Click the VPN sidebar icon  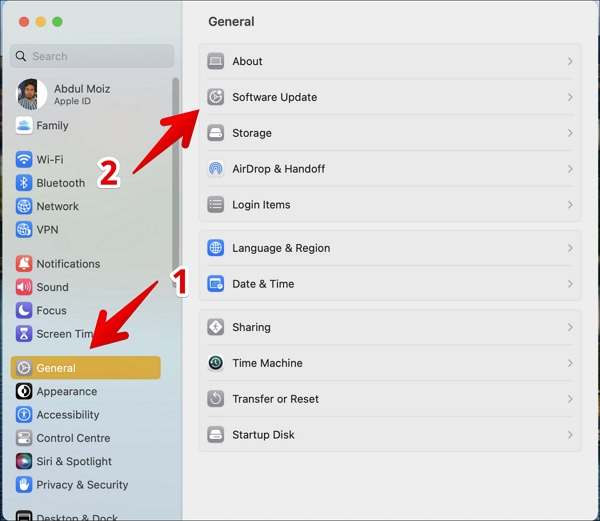click(24, 230)
